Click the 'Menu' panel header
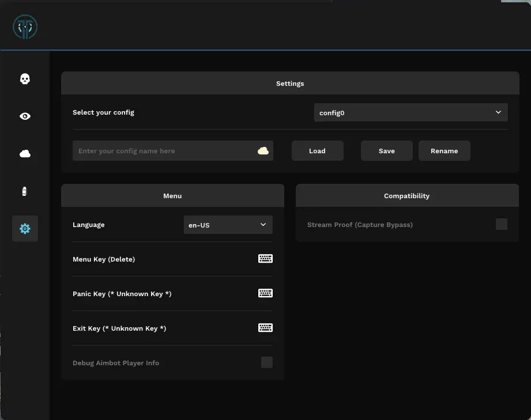The height and width of the screenshot is (420, 531). (172, 196)
